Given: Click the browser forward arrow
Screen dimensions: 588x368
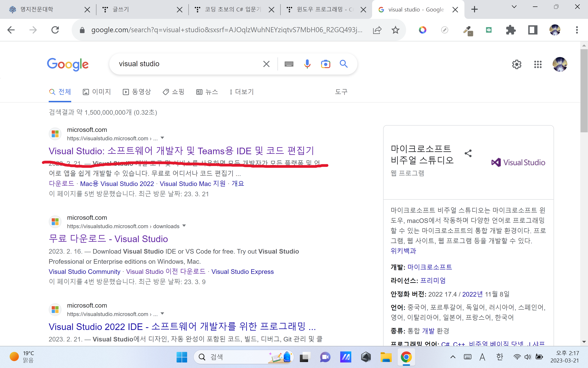Looking at the screenshot, I should [x=33, y=30].
